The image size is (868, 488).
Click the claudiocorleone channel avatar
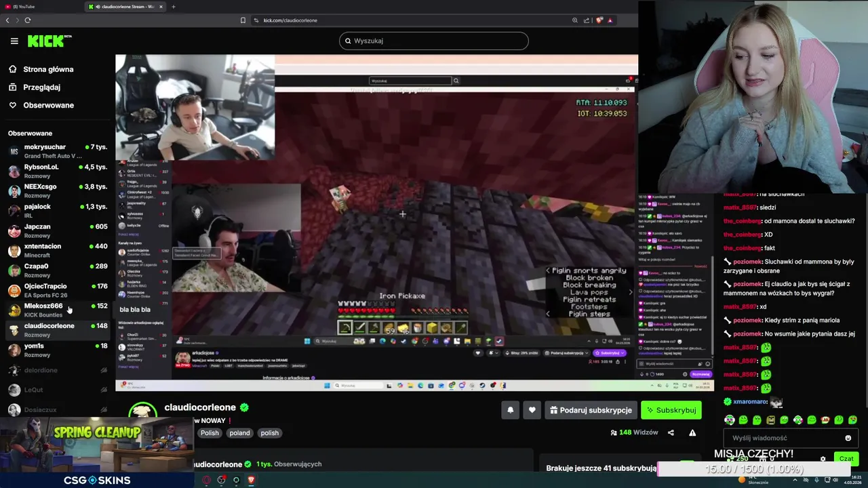click(143, 411)
